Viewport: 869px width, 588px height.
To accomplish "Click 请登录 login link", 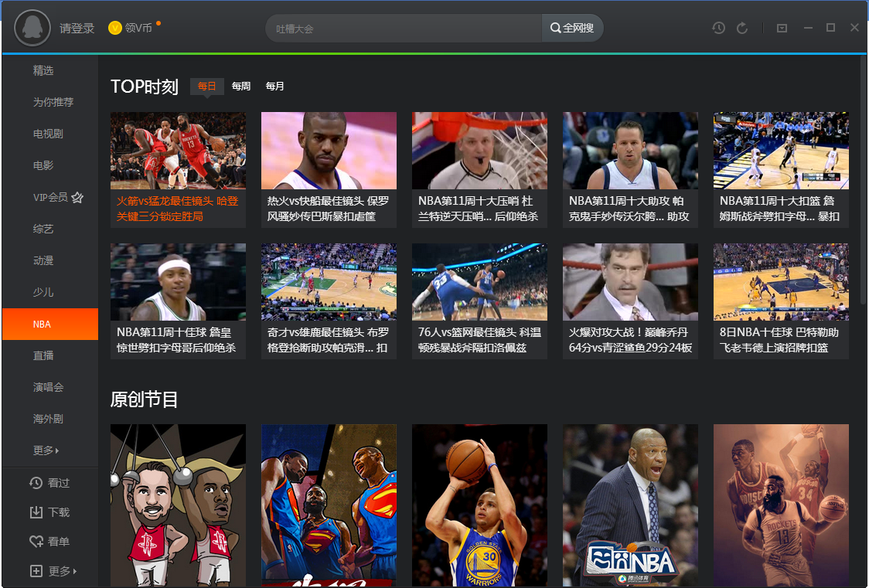I will (77, 29).
